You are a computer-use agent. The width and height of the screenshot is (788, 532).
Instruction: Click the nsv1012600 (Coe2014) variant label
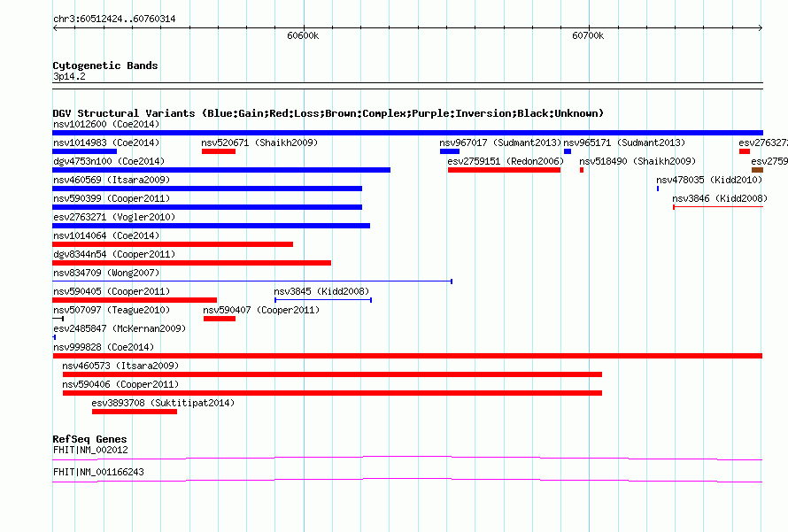tap(106, 124)
